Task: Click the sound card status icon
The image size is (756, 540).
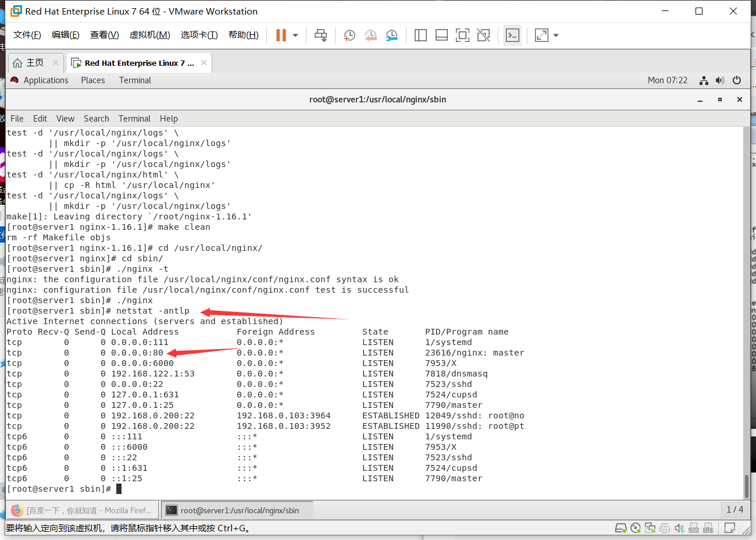Action: 679,528
